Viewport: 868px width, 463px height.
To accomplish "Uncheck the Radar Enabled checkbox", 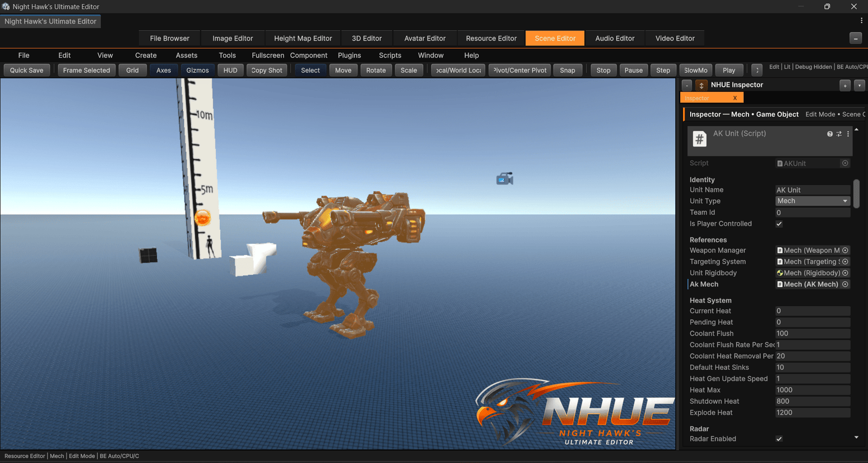I will [779, 439].
